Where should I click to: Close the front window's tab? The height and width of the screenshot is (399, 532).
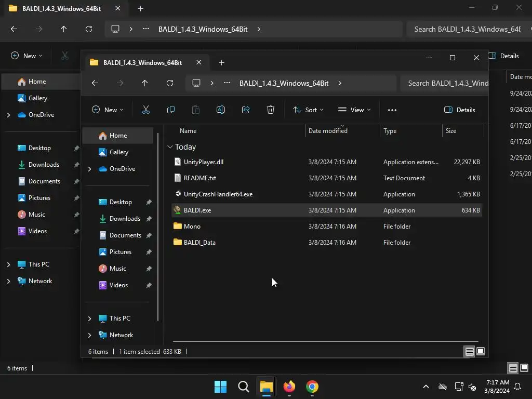point(199,62)
